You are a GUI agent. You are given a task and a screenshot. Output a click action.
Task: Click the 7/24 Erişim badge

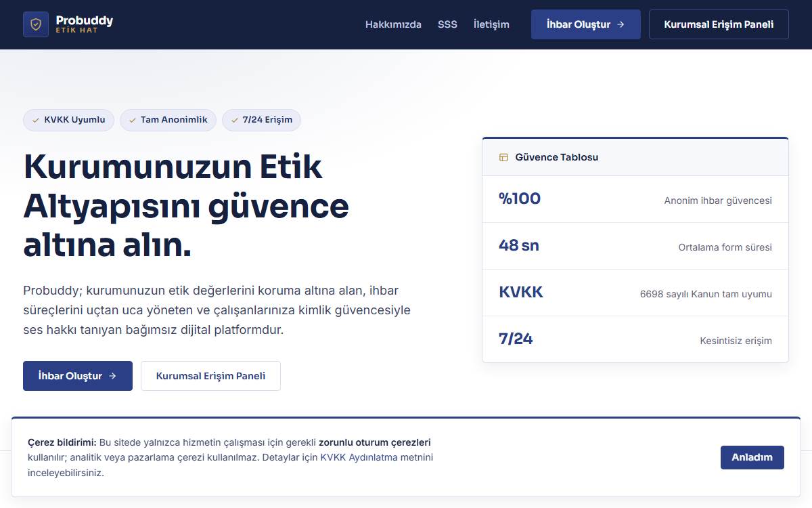261,120
